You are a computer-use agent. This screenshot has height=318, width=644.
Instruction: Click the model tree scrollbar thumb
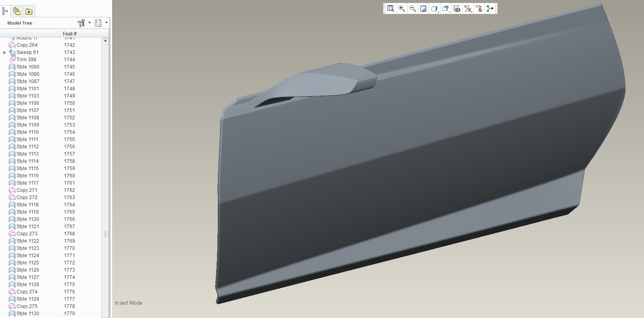point(105,234)
